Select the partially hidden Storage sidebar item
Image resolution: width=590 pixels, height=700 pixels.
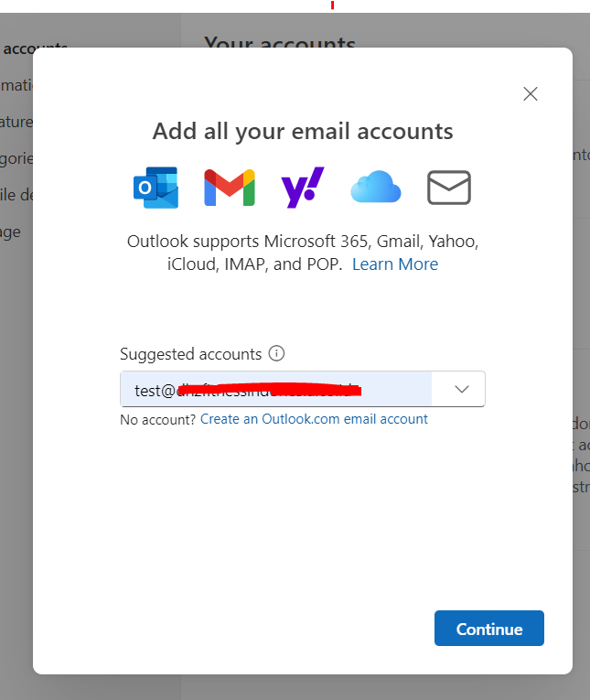tap(10, 232)
